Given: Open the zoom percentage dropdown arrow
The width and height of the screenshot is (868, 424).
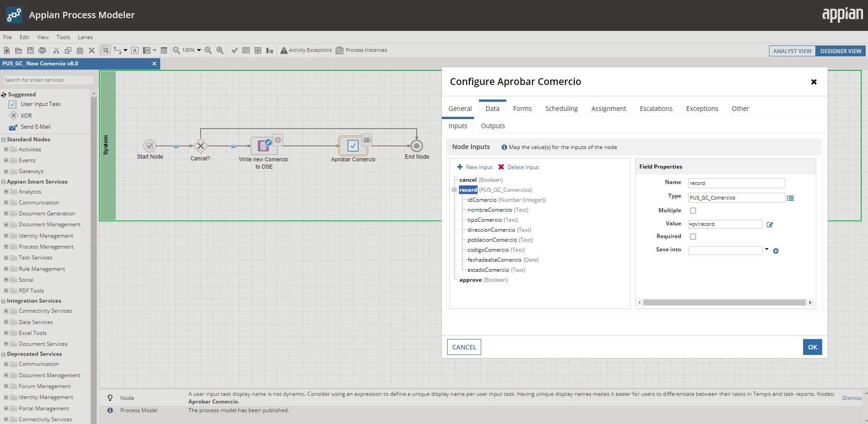Looking at the screenshot, I should 199,50.
